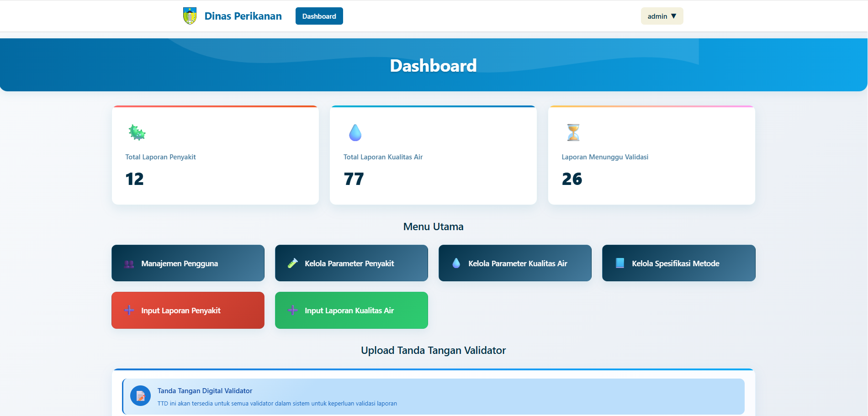Click the plus icon on Input Laporan Kualitas Air

tap(293, 311)
